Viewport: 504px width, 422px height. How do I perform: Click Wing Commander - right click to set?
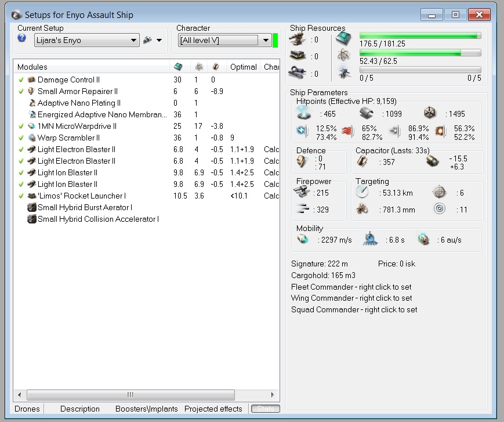351,298
